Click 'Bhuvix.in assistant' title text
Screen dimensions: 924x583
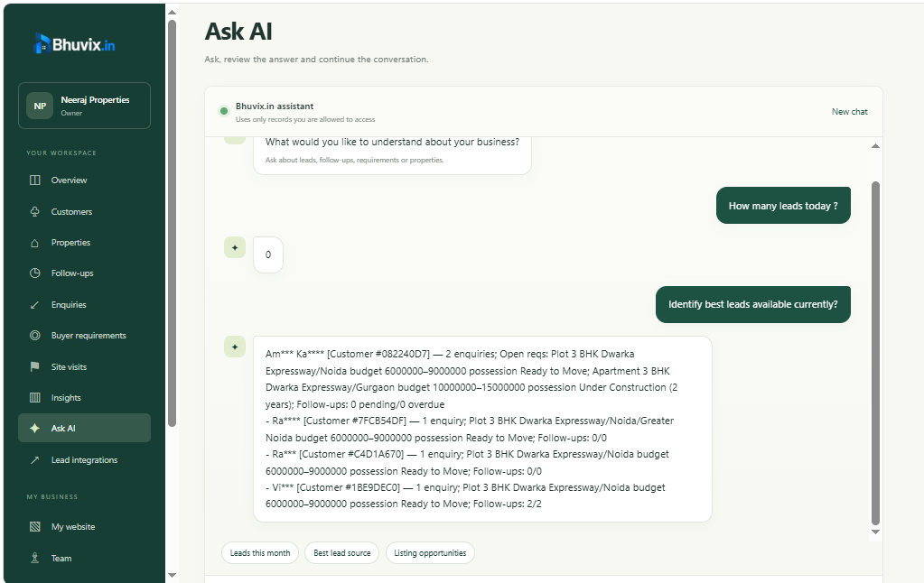tap(275, 106)
